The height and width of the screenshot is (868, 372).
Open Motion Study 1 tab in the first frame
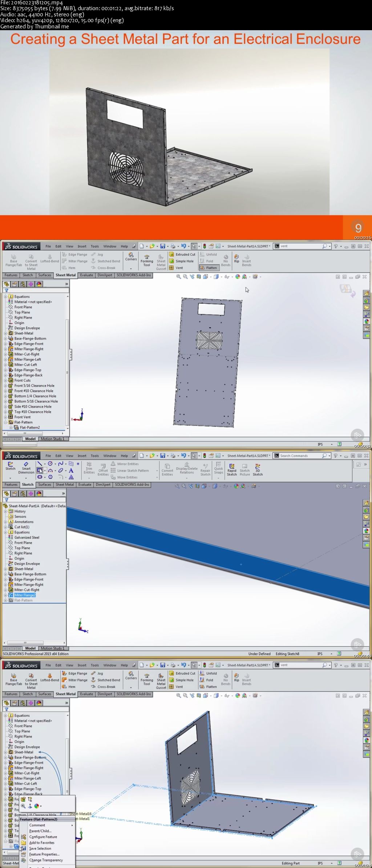tap(53, 439)
